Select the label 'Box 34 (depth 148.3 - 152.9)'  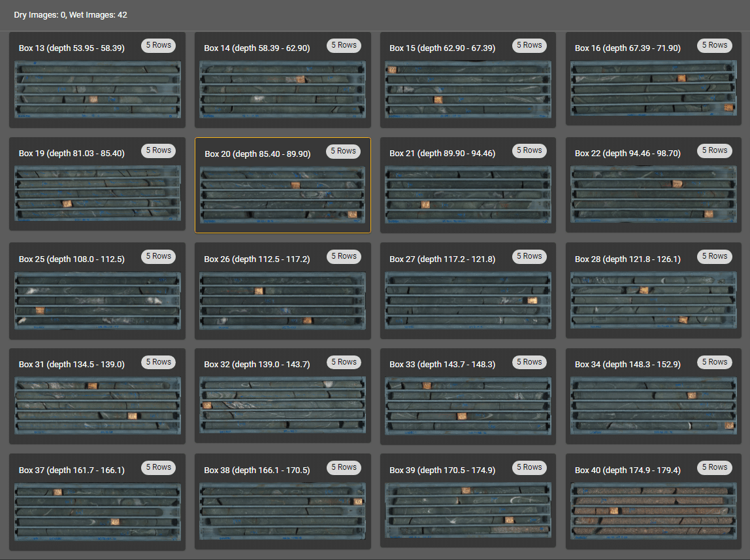coord(628,365)
